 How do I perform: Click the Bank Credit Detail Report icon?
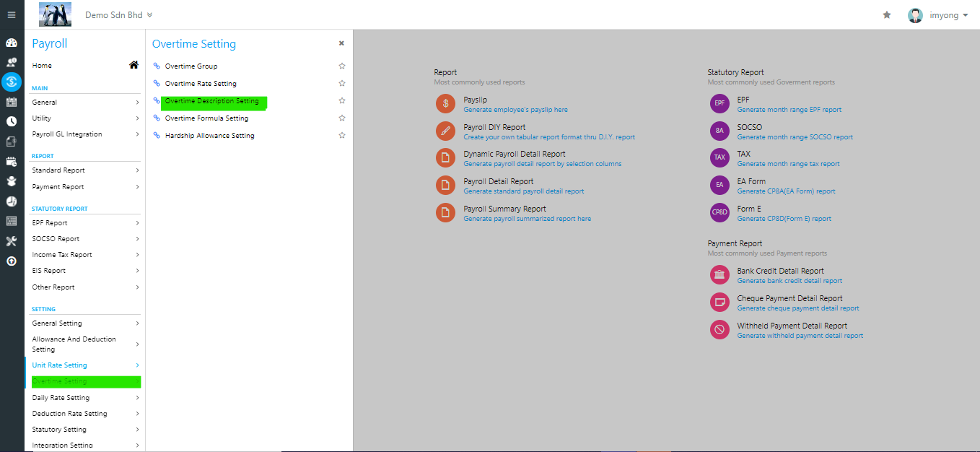tap(719, 275)
